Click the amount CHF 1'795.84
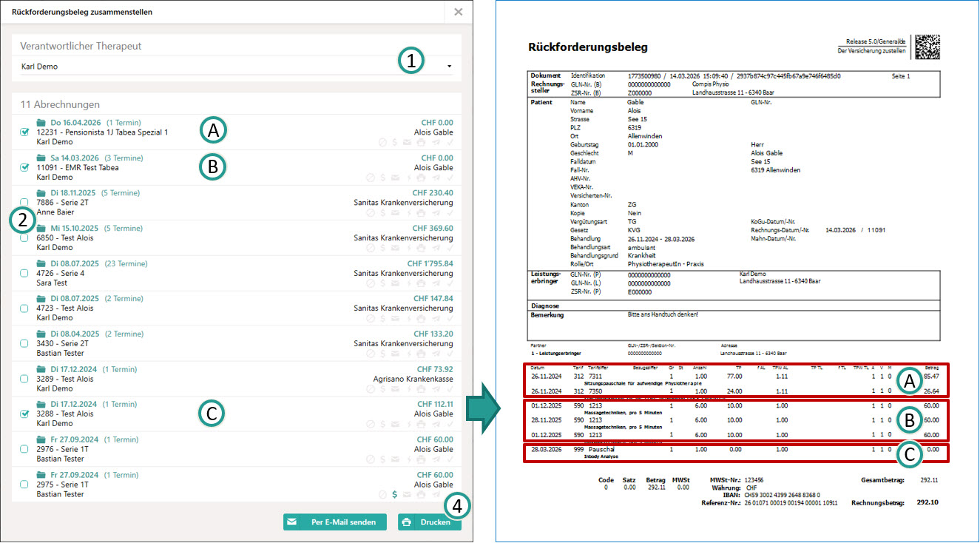This screenshot has height=543, width=980. coord(430,263)
